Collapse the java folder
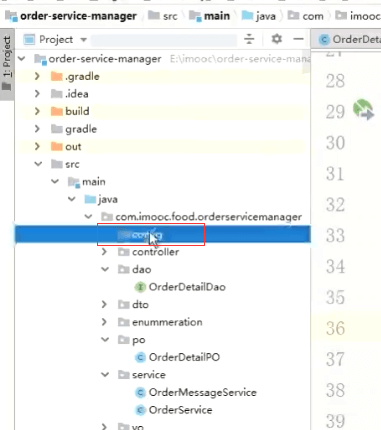This screenshot has height=430, width=381. tap(72, 199)
